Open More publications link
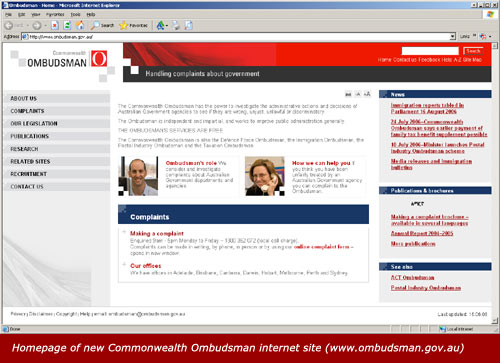This screenshot has width=500, height=363. (x=413, y=244)
